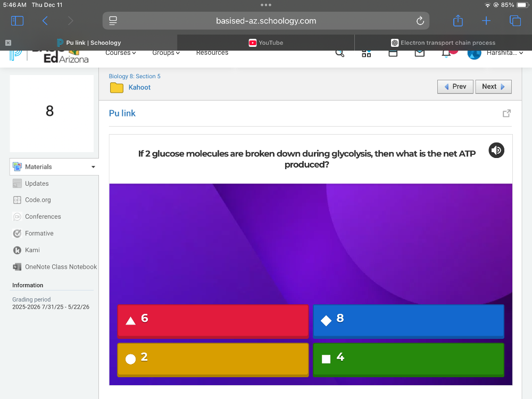Tap the Safari share icon
The width and height of the screenshot is (532, 399).
coord(458,21)
